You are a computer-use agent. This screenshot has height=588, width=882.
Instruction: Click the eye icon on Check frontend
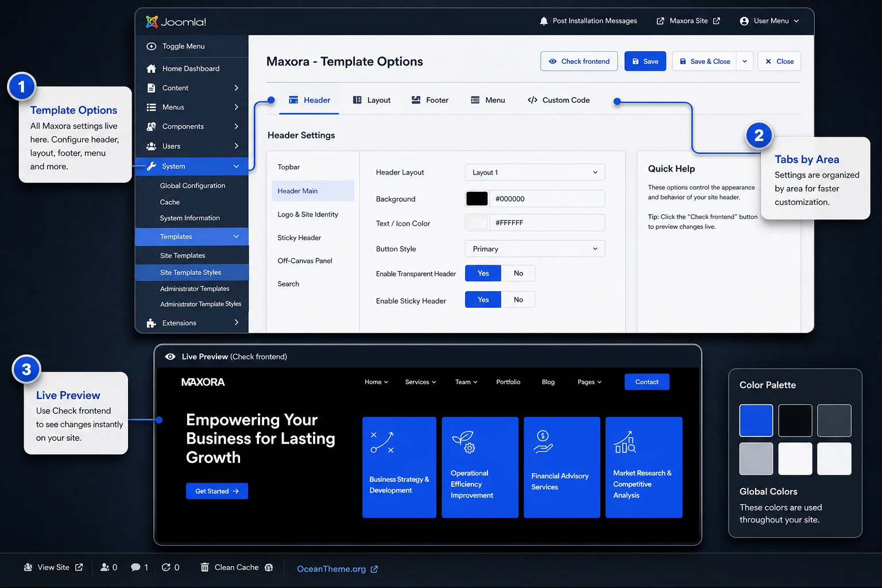[552, 61]
